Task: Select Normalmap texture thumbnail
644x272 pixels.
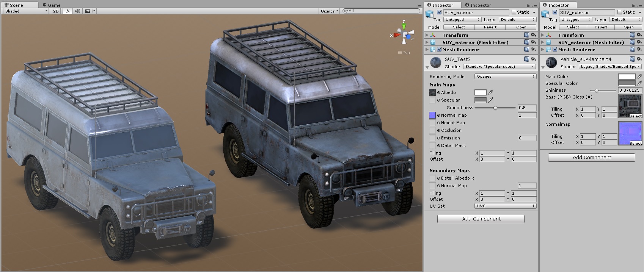Action: coord(630,133)
